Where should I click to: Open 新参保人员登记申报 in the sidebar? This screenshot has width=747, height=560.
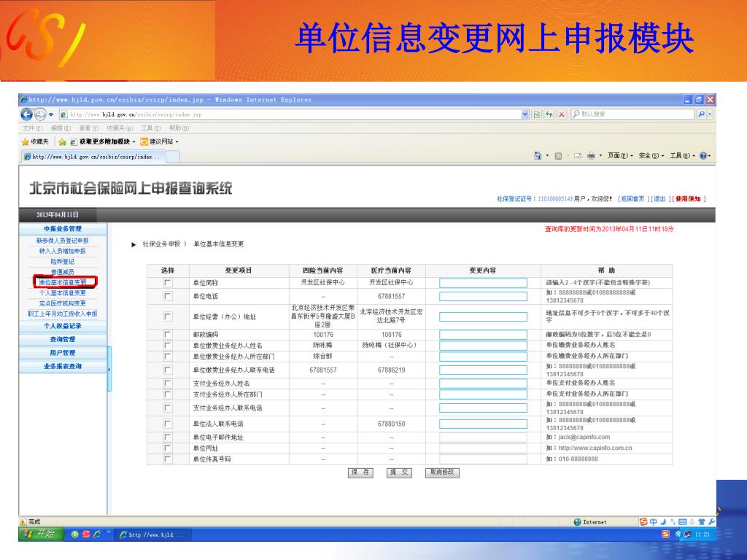coord(63,241)
